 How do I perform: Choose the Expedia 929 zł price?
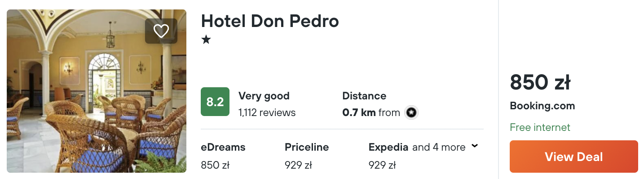[x=382, y=165]
